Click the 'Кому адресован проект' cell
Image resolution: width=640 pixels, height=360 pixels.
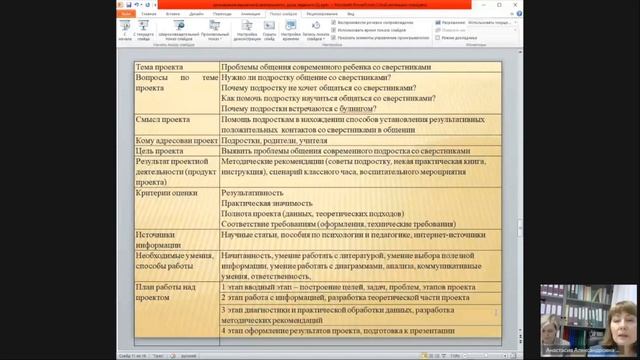[177, 140]
